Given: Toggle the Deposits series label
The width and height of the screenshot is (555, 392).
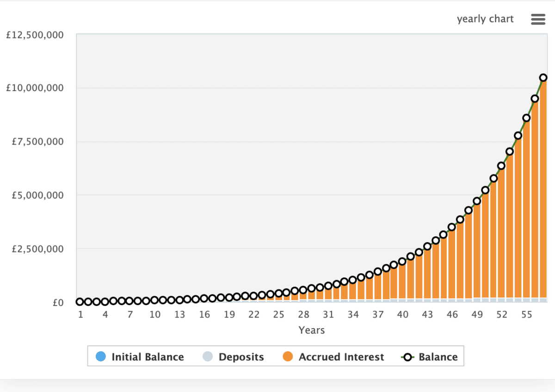Looking at the screenshot, I should pos(241,357).
